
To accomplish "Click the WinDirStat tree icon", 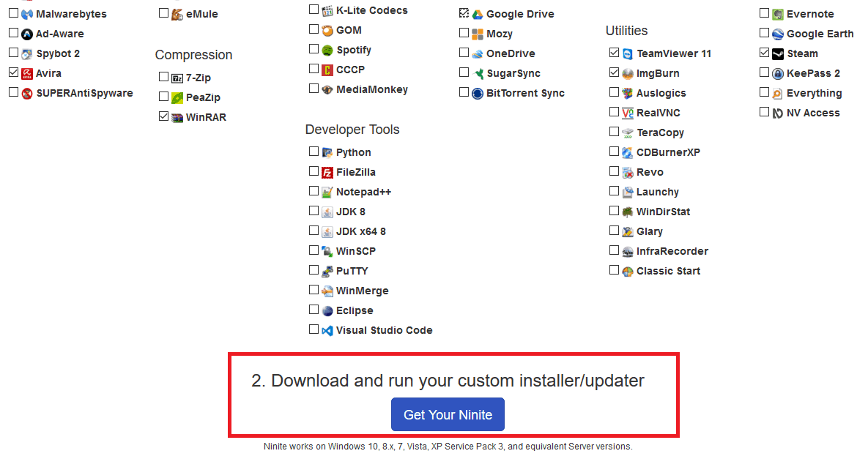I will coord(627,212).
